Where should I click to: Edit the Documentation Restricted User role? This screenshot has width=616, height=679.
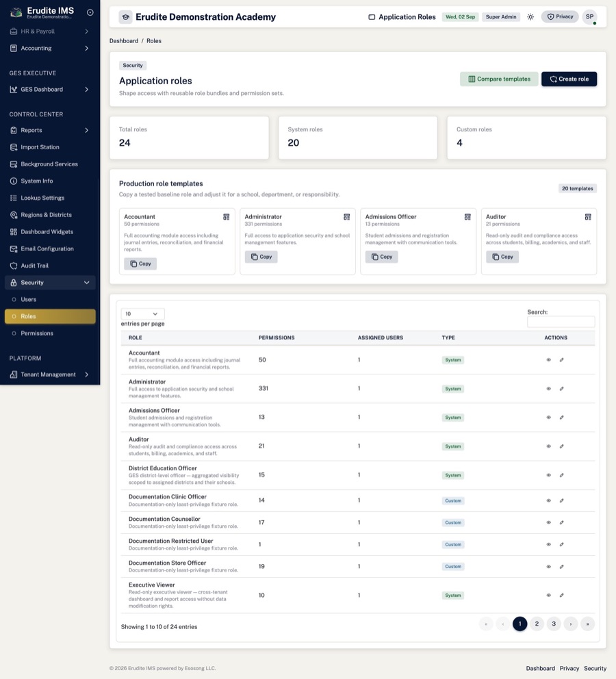pyautogui.click(x=561, y=544)
